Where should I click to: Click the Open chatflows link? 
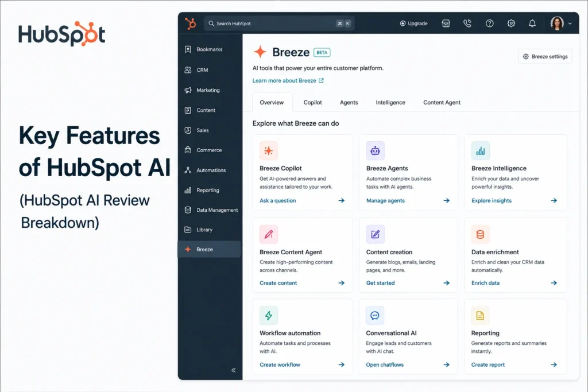pyautogui.click(x=385, y=364)
